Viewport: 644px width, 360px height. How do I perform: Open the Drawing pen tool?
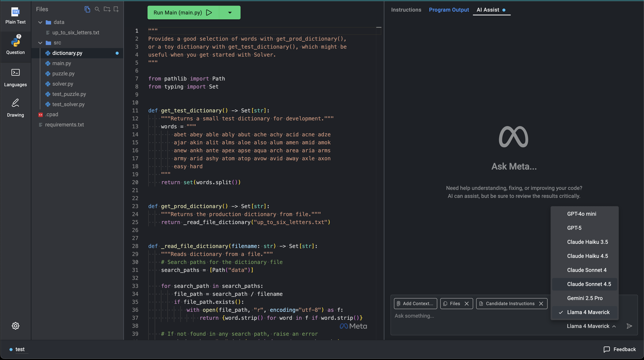pos(16,108)
